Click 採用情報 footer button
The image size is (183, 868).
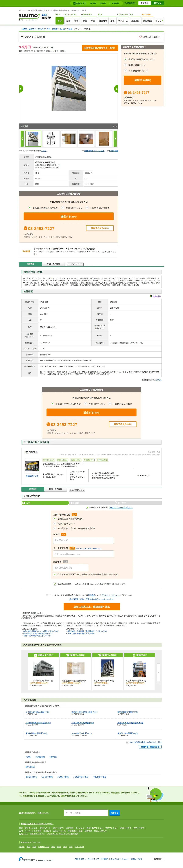click(x=158, y=859)
